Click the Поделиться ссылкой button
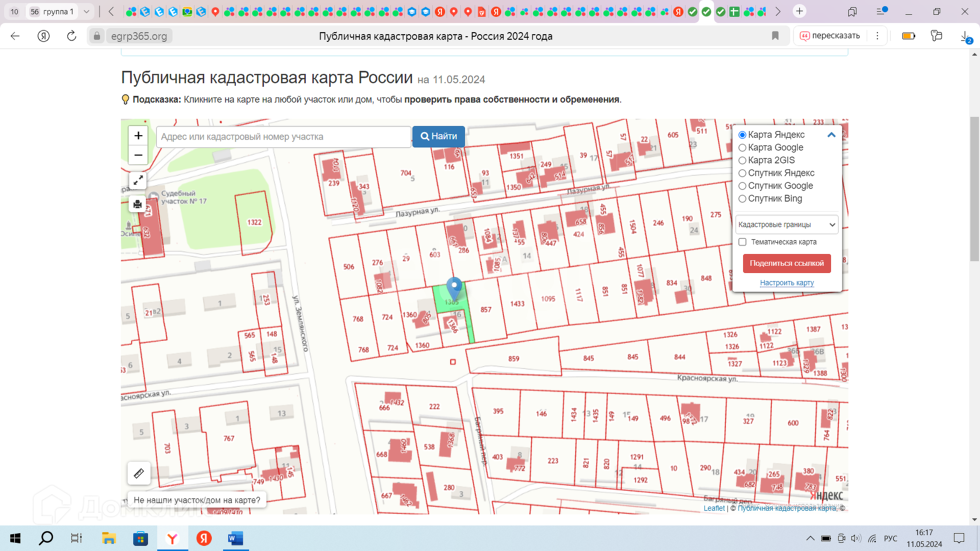The image size is (980, 551). [x=787, y=263]
